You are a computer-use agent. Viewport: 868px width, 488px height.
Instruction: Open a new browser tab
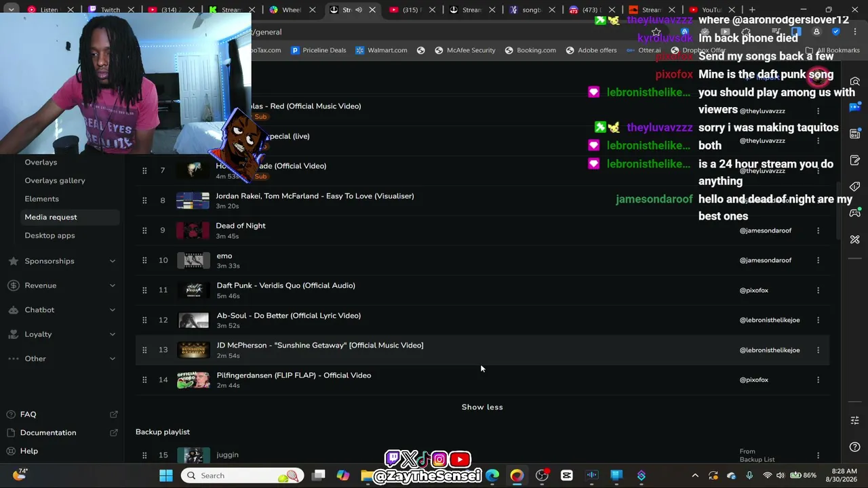(752, 9)
